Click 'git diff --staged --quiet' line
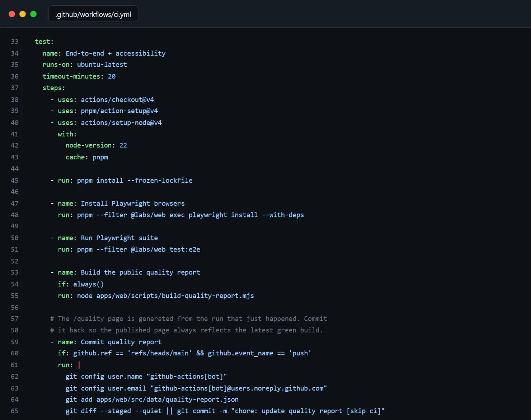 (225, 411)
